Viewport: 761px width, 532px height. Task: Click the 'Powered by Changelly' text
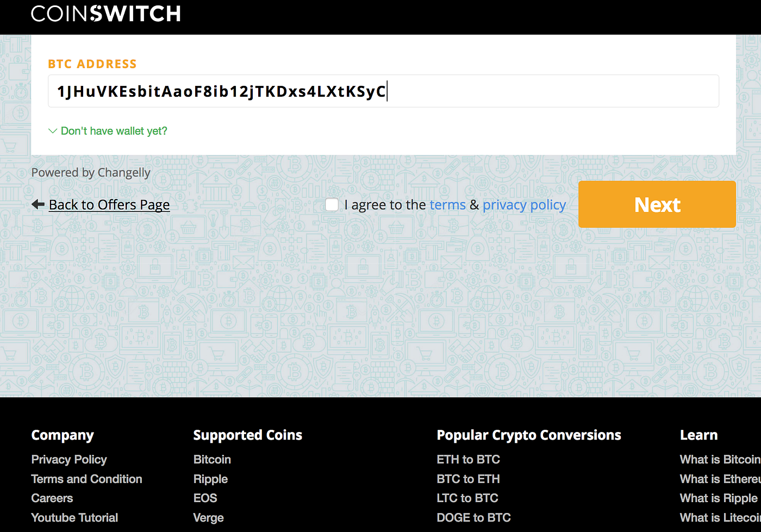91,173
